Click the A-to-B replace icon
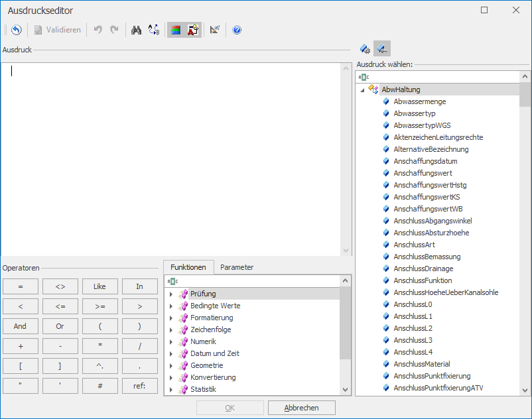 pyautogui.click(x=153, y=30)
